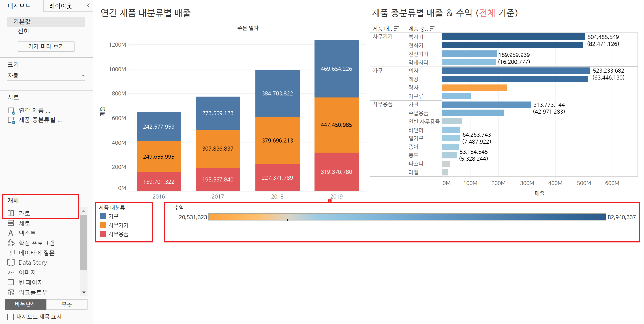644x324 pixels.
Task: Click the 데이터에 질문 object icon
Action: tap(11, 253)
